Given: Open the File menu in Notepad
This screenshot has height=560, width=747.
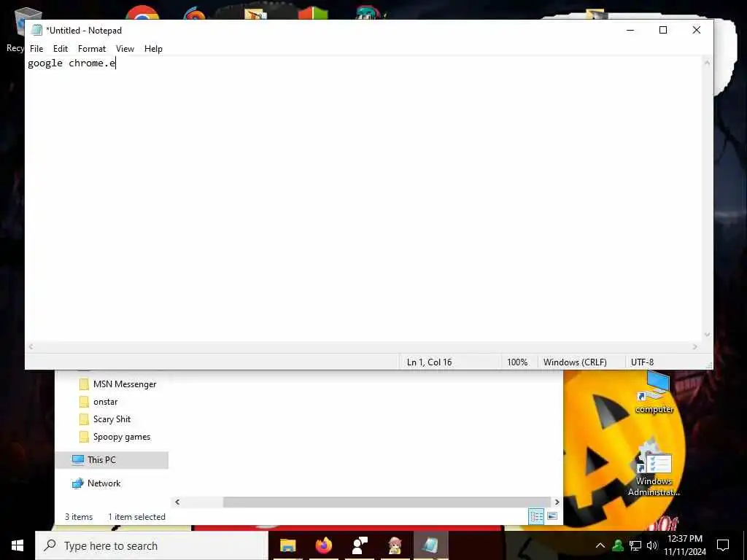Looking at the screenshot, I should (36, 49).
